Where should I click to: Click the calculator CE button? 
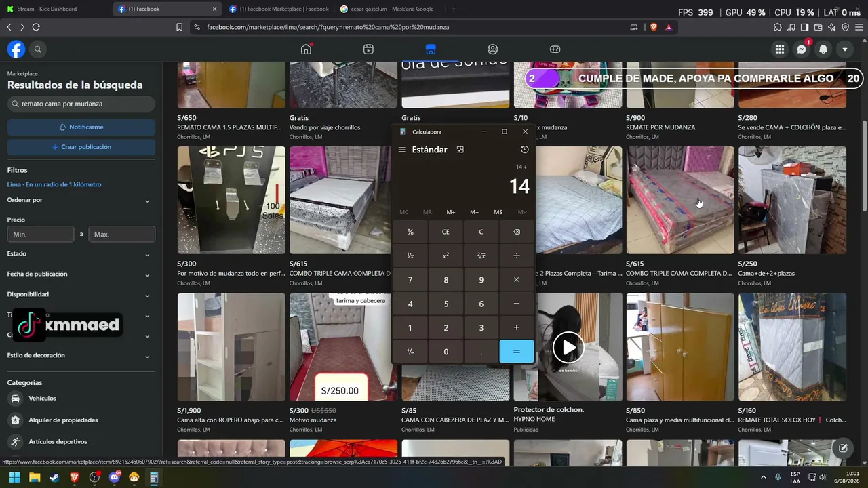(446, 232)
